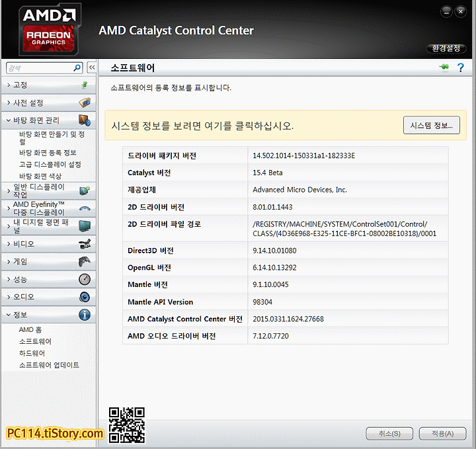Open 바탕 화면 등록 정보
This screenshot has width=476, height=449.
pyautogui.click(x=48, y=152)
